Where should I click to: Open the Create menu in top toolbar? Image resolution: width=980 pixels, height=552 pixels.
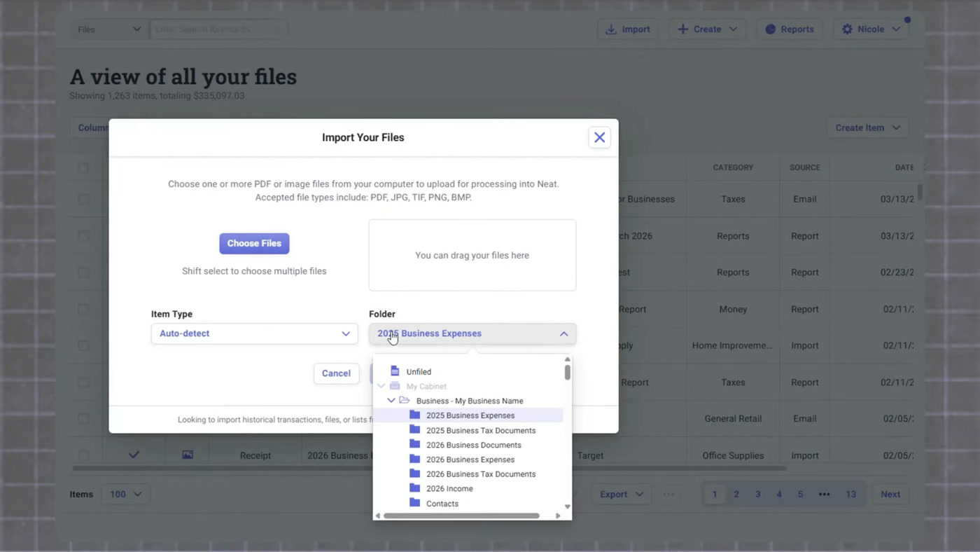tap(707, 29)
